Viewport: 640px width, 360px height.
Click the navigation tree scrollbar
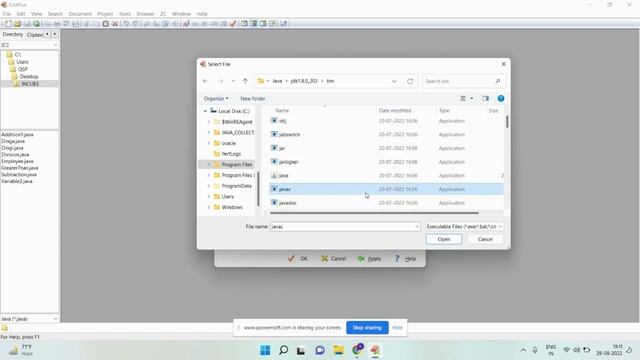(258, 189)
